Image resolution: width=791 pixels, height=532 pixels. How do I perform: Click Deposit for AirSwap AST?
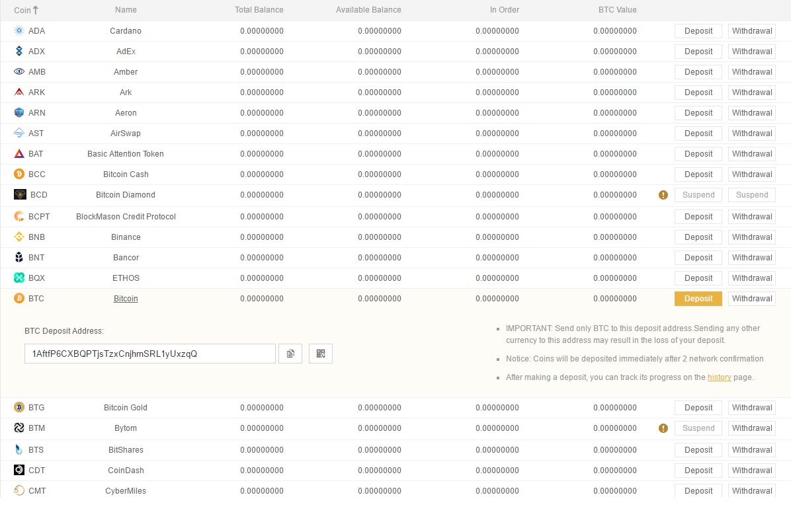coord(698,133)
